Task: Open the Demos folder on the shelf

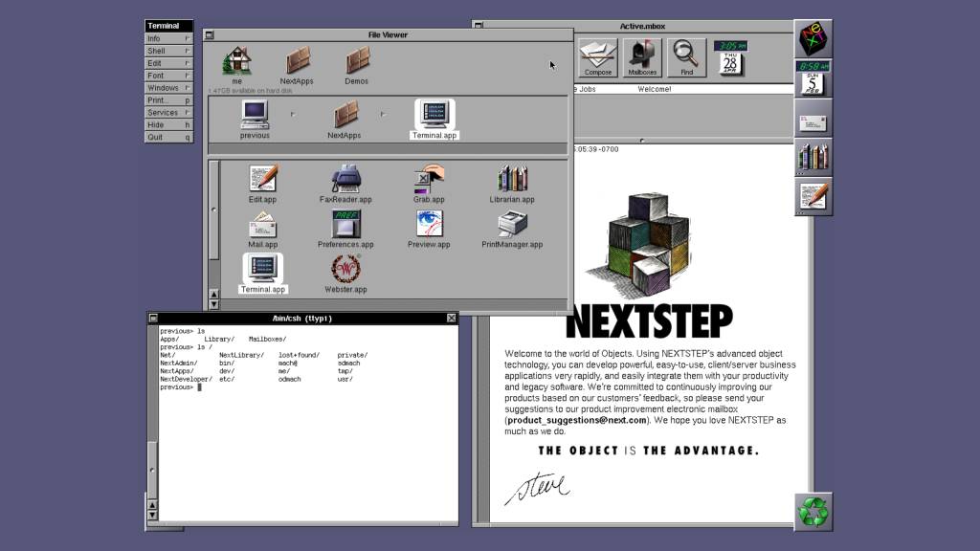Action: (x=357, y=64)
